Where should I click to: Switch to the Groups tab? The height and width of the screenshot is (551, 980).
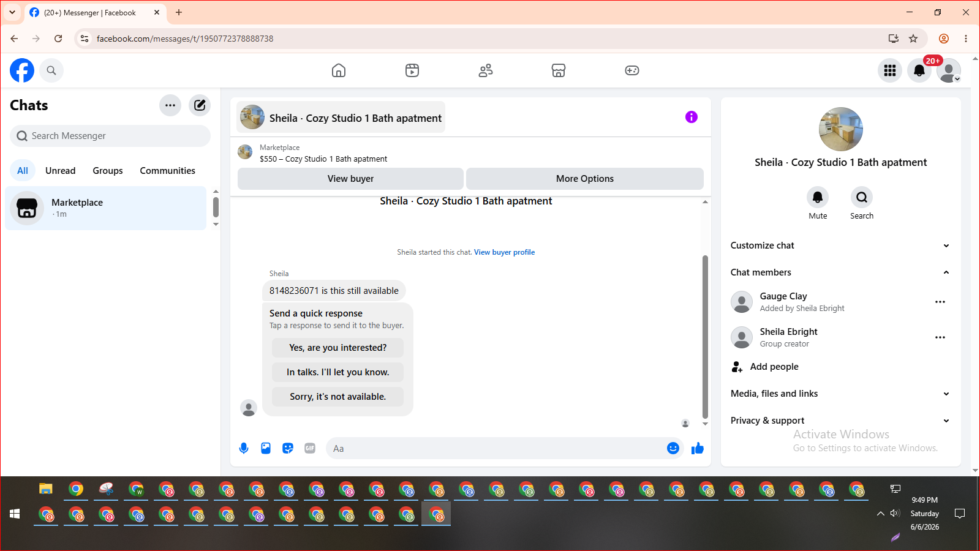(x=108, y=171)
